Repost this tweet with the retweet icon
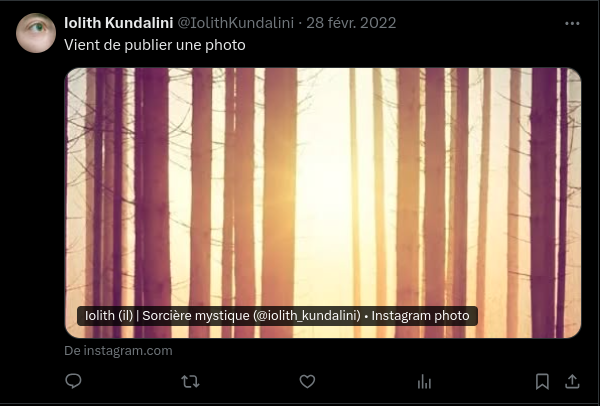The width and height of the screenshot is (600, 406). pos(190,382)
